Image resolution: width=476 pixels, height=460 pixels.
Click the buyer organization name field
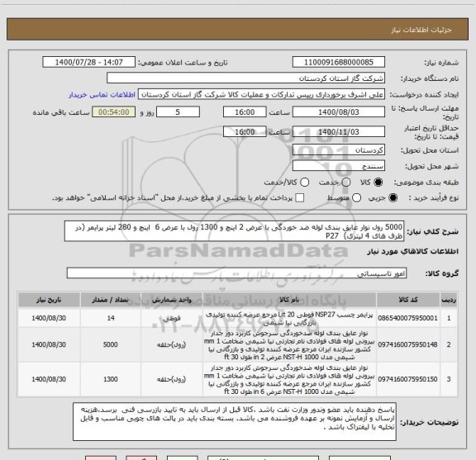[245, 78]
